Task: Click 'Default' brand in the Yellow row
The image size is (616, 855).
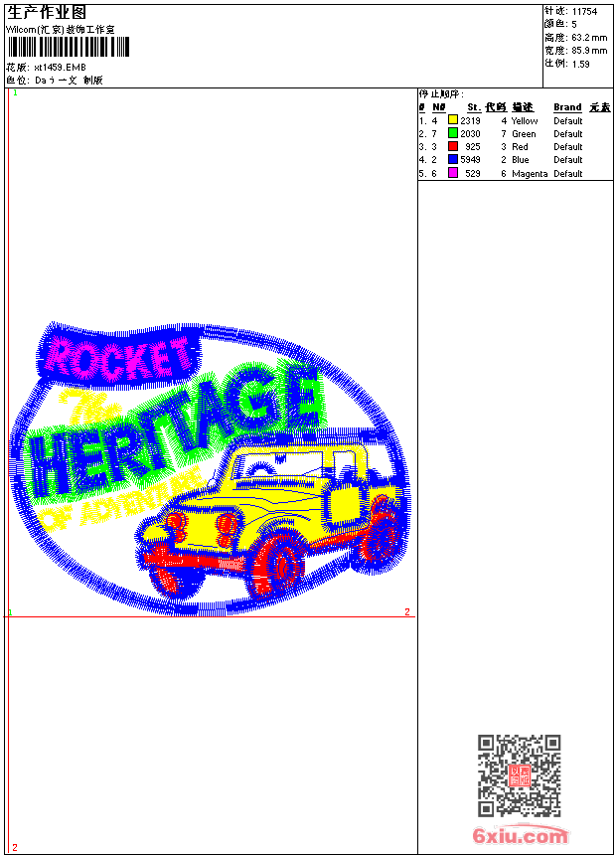Action: 568,120
